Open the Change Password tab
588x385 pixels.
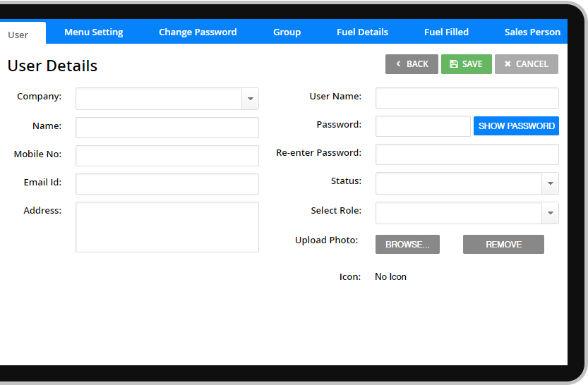pos(198,32)
